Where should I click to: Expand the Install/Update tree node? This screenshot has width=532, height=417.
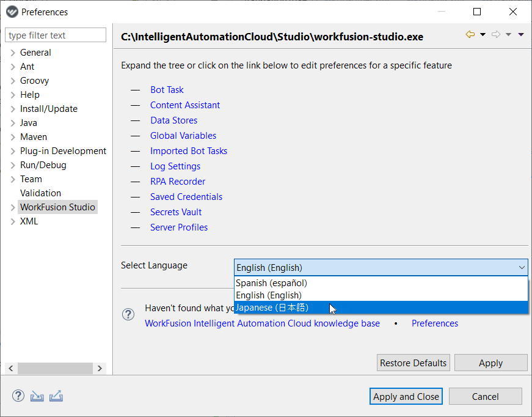(x=13, y=109)
